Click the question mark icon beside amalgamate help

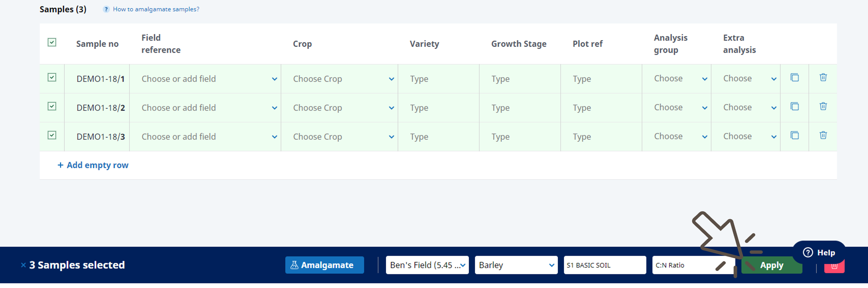click(x=106, y=9)
